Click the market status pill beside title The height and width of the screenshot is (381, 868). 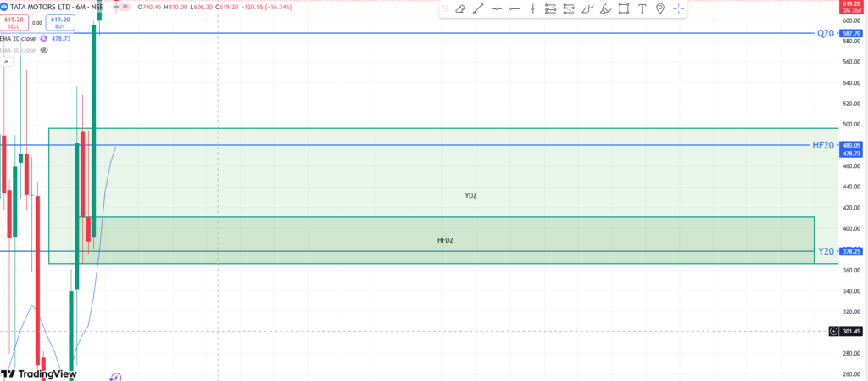(x=122, y=7)
